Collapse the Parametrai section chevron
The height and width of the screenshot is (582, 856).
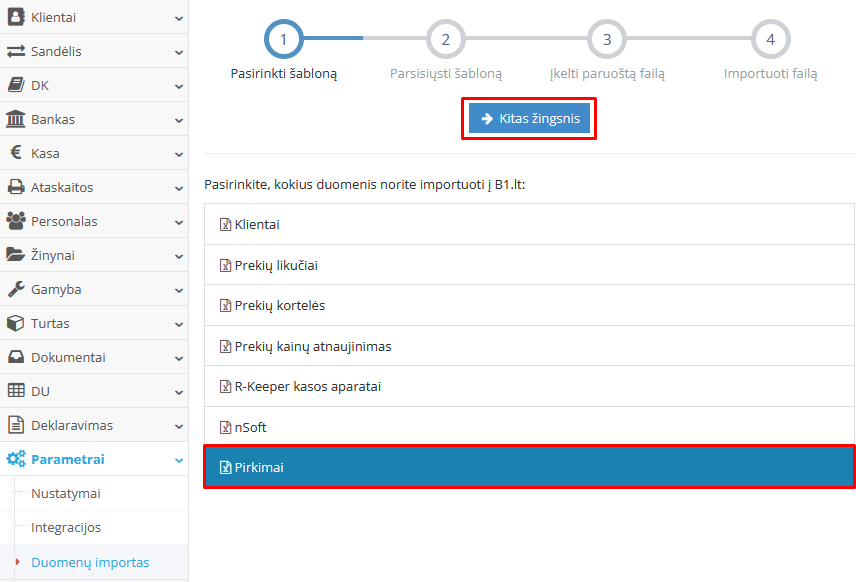coord(178,460)
